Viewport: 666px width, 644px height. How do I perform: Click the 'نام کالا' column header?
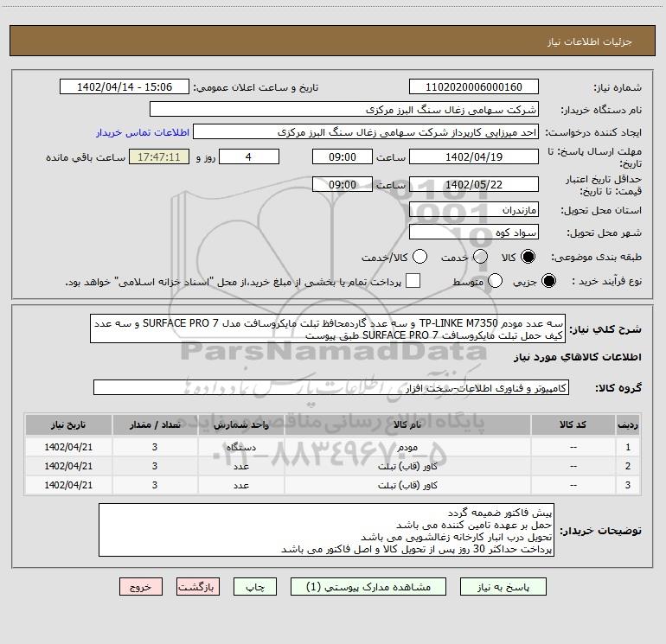[407, 424]
